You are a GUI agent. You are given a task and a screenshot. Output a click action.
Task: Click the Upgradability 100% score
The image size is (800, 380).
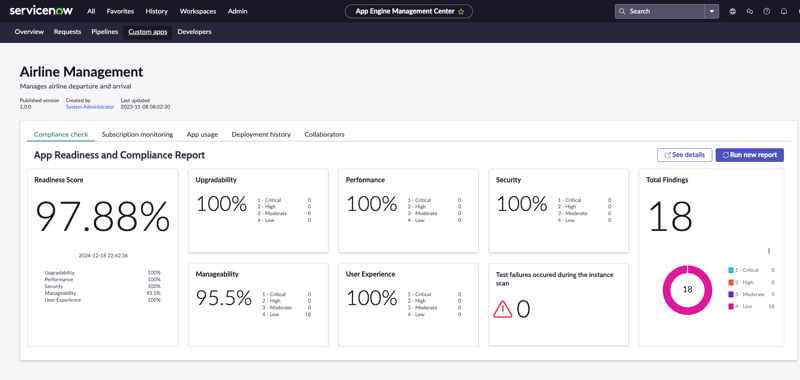pos(221,204)
